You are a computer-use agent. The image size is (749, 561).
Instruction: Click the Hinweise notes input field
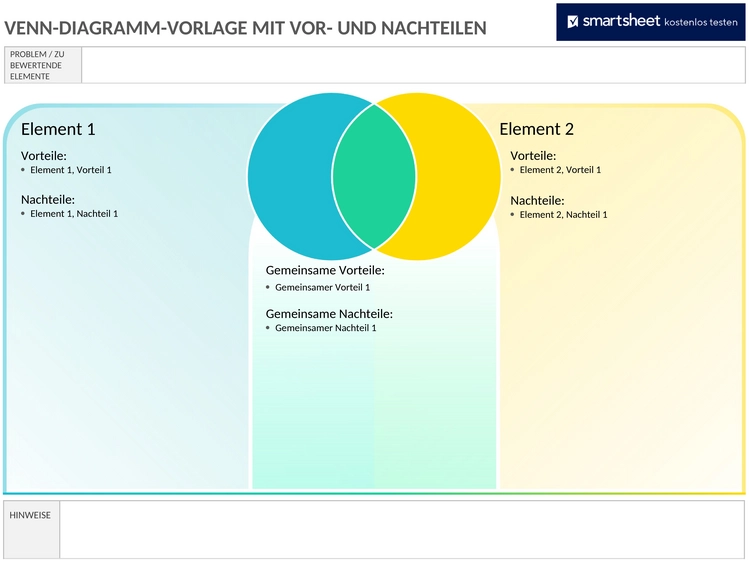point(402,529)
